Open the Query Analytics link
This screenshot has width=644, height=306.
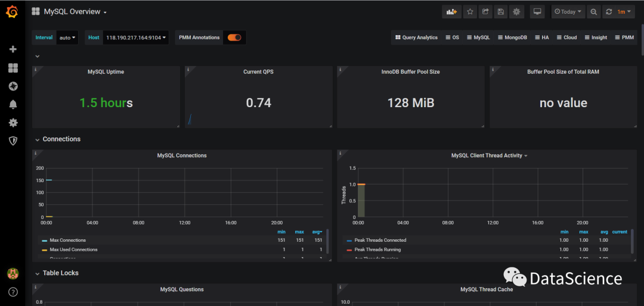(416, 38)
